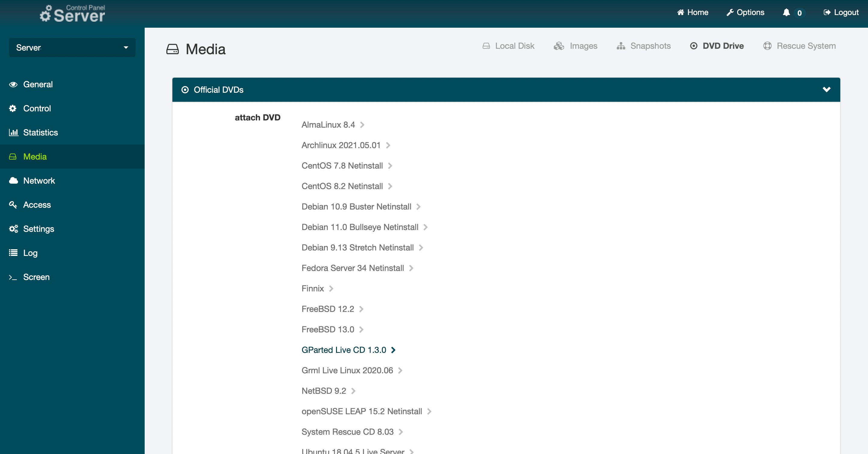868x454 pixels.
Task: Click chevron next to Finnix
Action: 331,289
